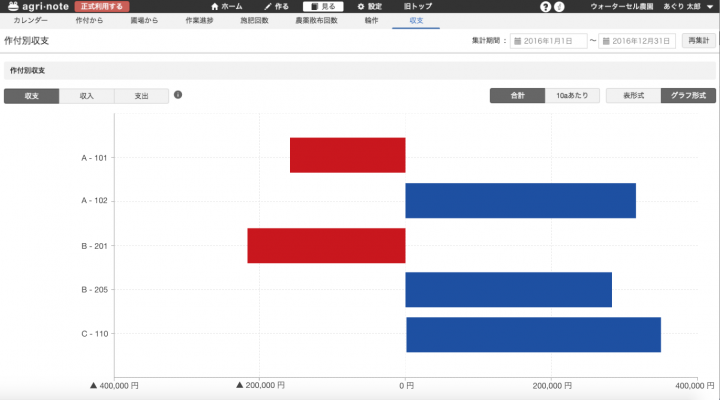Switch to the 施肥回数 tab

254,21
